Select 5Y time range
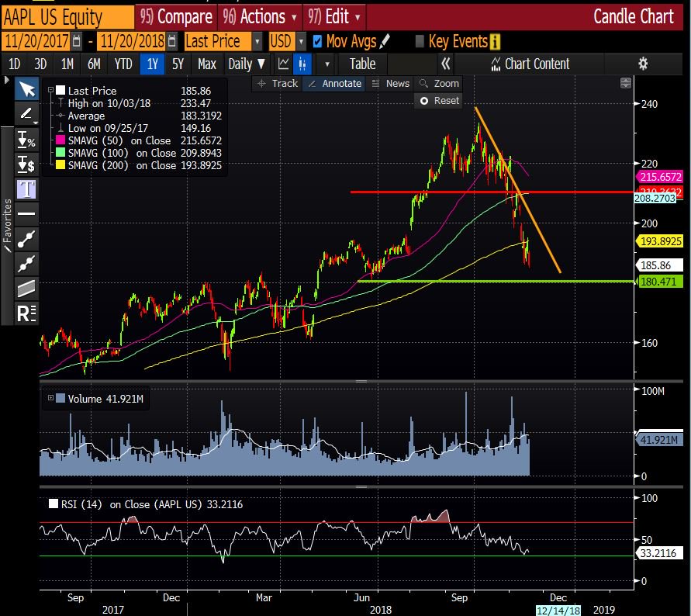 pos(178,64)
